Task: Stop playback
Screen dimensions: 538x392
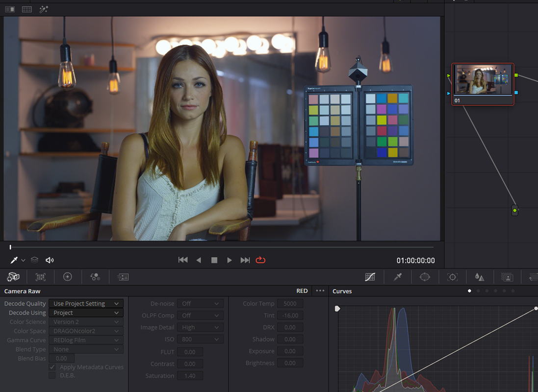Action: click(x=214, y=260)
